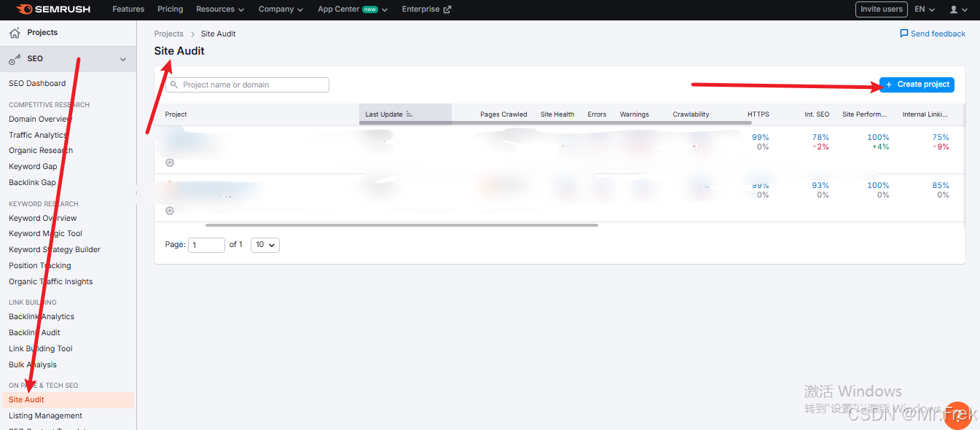Image resolution: width=980 pixels, height=430 pixels.
Task: Click the user account icon top right
Action: pyautogui.click(x=954, y=9)
